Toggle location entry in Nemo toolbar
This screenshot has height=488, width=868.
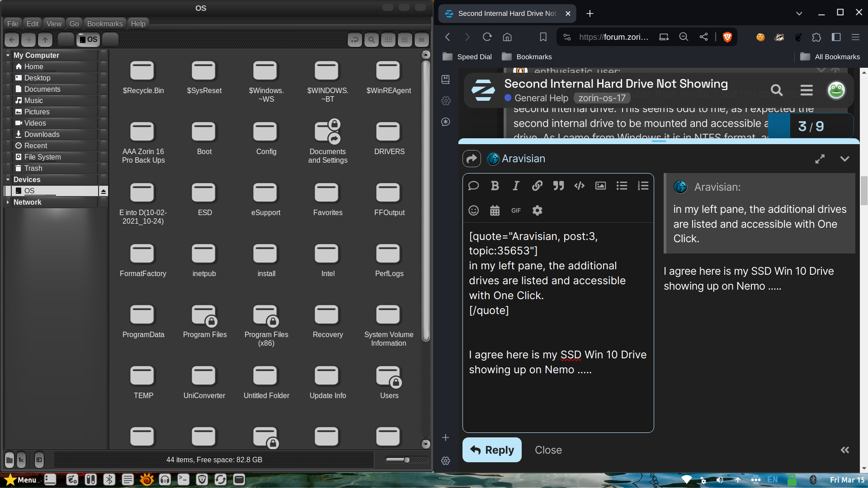coord(355,40)
